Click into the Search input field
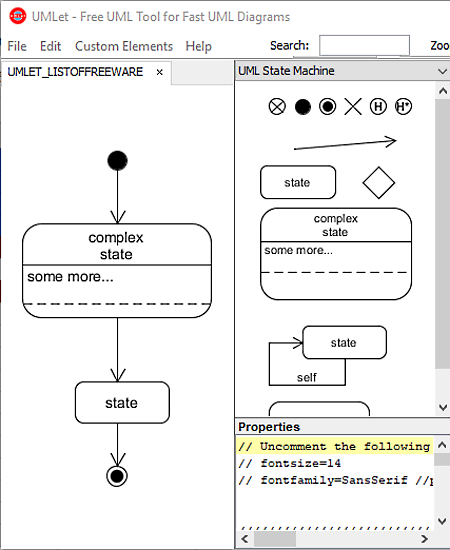450x550 pixels. tap(364, 45)
